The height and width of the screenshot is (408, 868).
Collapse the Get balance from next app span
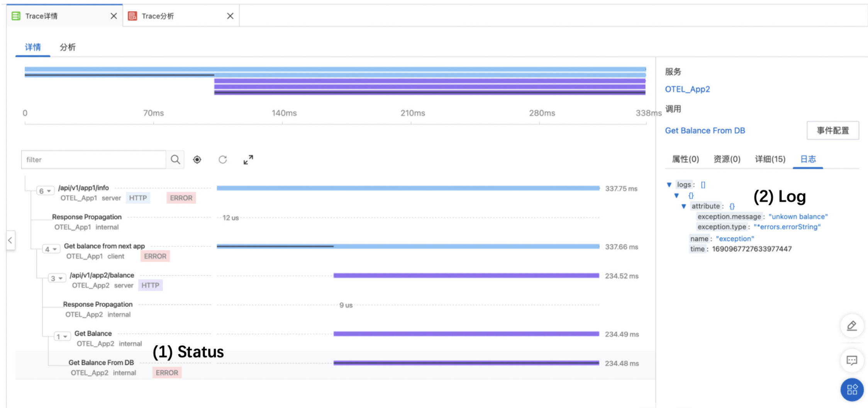tap(51, 249)
